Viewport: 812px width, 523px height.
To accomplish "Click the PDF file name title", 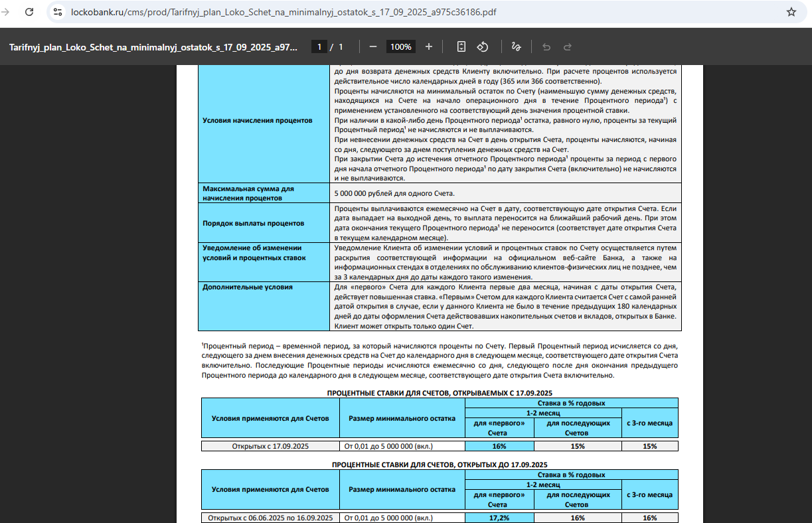I will coord(153,47).
